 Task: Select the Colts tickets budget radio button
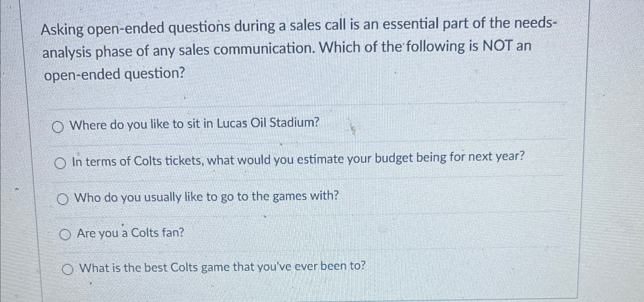(x=60, y=163)
